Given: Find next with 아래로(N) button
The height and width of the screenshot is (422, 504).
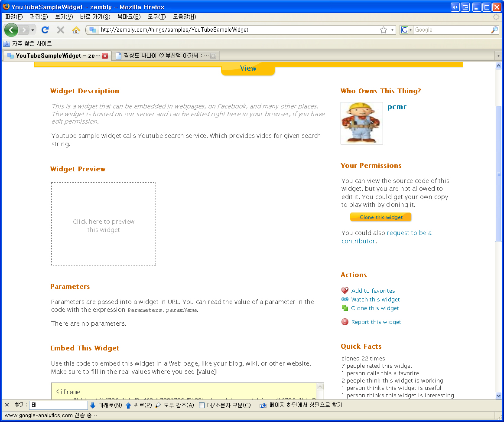Looking at the screenshot, I should pos(106,405).
